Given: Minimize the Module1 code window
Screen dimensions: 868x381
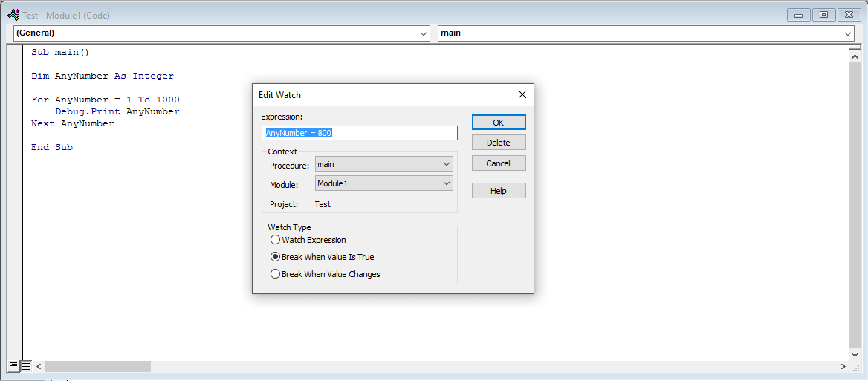Looking at the screenshot, I should tap(798, 15).
